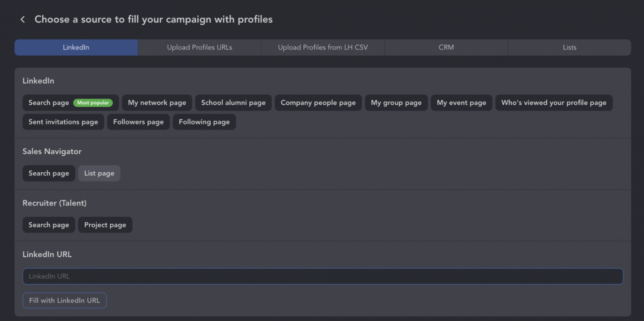Select Sales Navigator List page
This screenshot has height=321, width=644.
coord(99,173)
